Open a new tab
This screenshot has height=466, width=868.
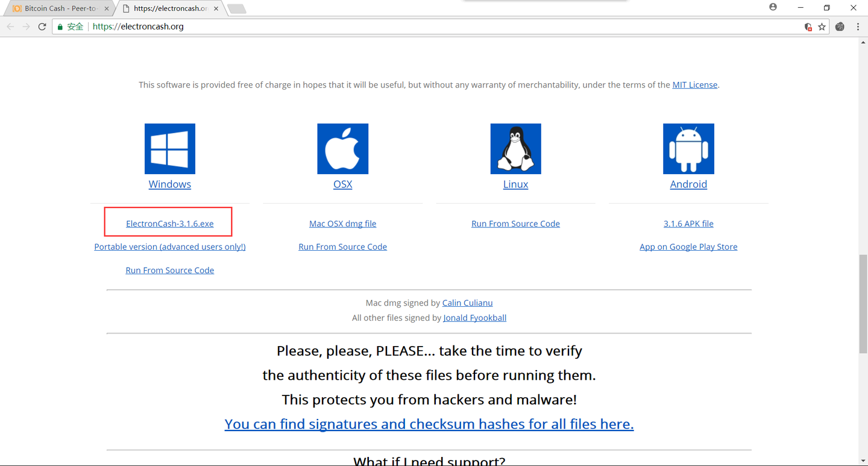click(x=236, y=8)
